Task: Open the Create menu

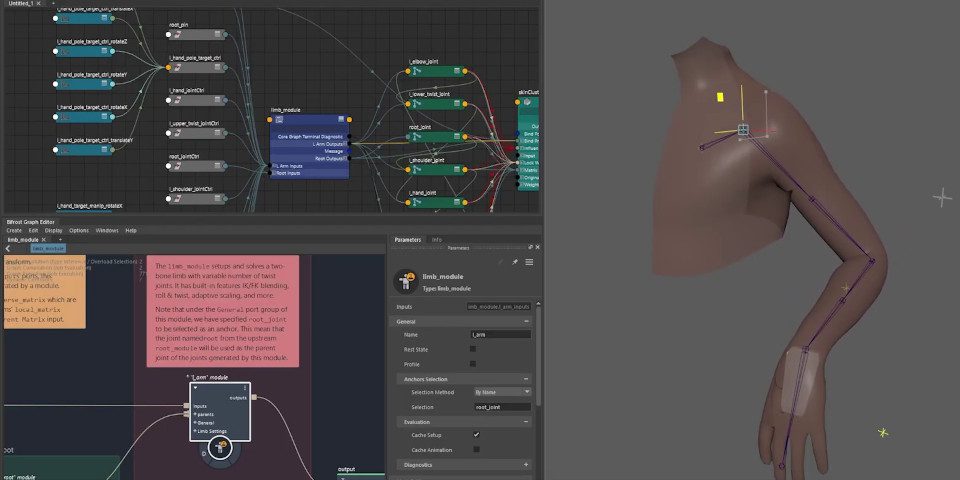Action: pos(14,230)
